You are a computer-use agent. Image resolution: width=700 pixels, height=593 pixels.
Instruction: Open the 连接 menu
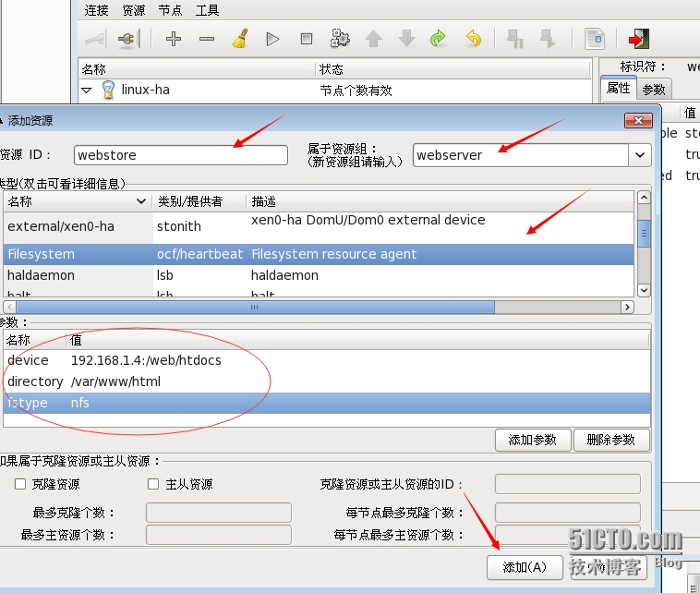[96, 10]
